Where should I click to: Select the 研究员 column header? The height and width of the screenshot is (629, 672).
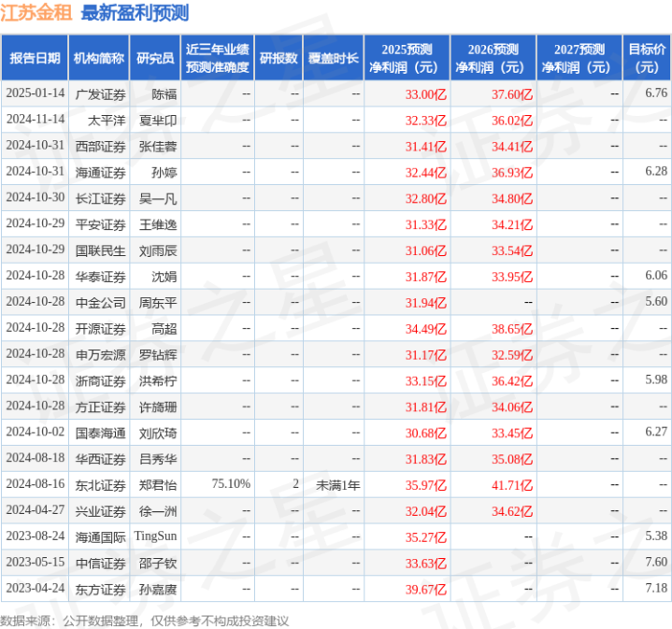point(155,58)
